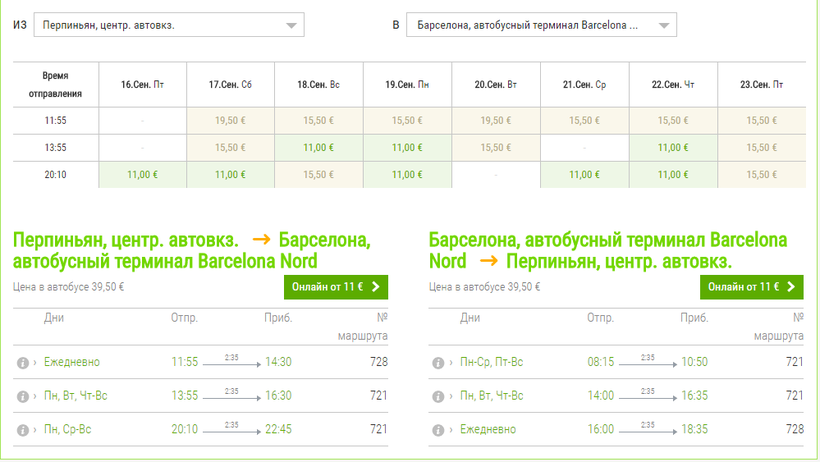Click info icon for 08:15 return route
820x462 pixels.
pyautogui.click(x=438, y=362)
